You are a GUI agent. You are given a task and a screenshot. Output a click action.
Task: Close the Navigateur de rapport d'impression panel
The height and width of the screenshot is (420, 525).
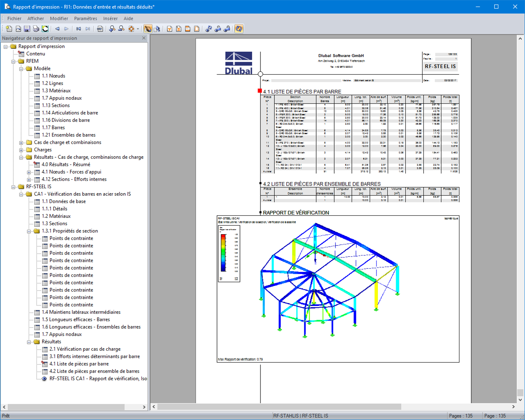point(144,38)
